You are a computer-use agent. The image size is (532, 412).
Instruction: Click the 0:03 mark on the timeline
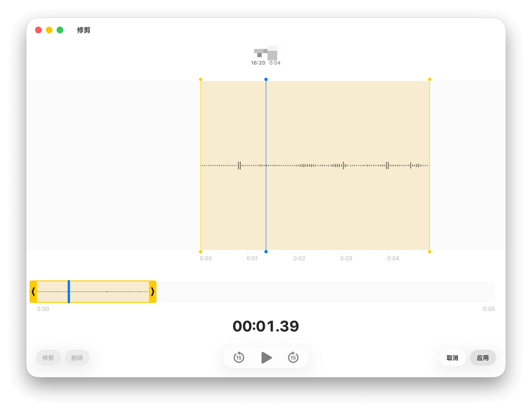346,258
